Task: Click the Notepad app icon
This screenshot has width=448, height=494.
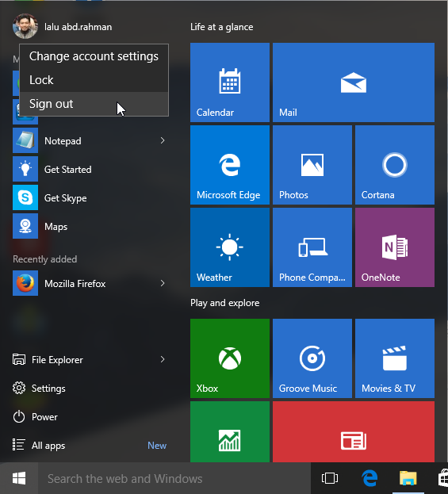Action: click(x=25, y=140)
